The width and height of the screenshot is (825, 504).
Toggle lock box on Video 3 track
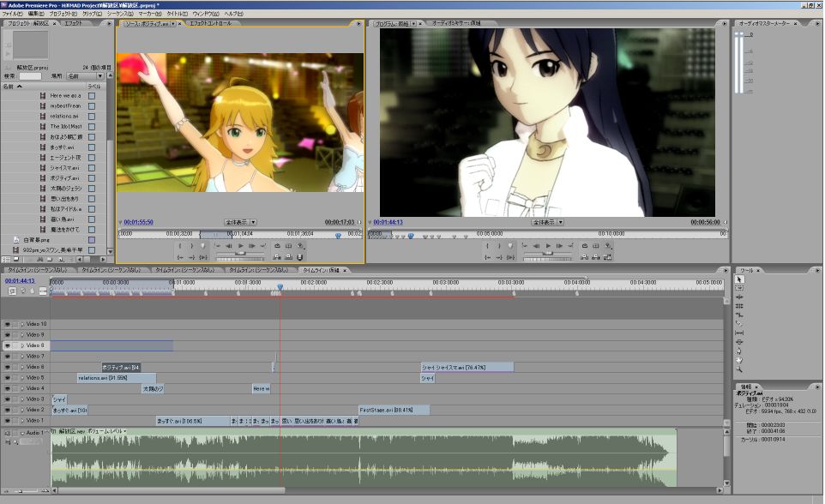tap(15, 399)
